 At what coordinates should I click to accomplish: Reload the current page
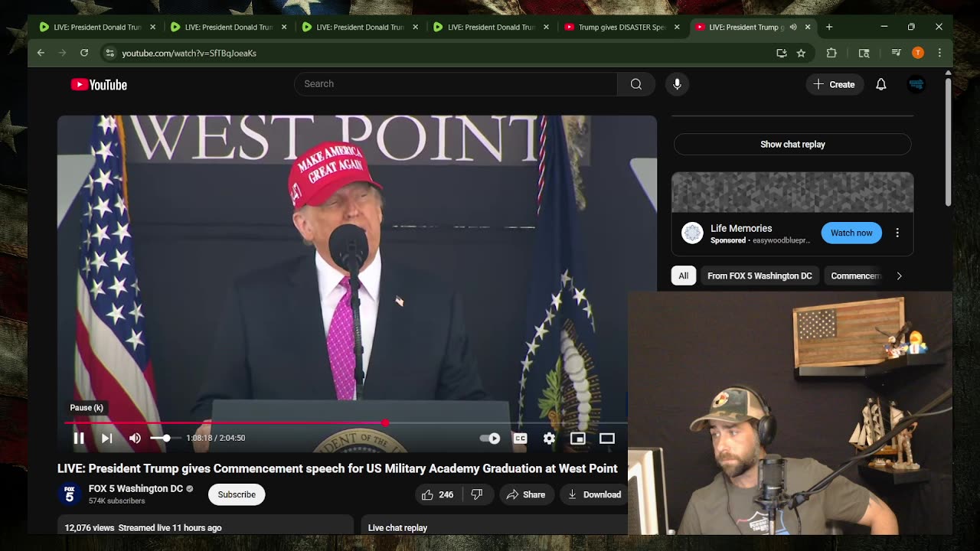click(x=84, y=53)
